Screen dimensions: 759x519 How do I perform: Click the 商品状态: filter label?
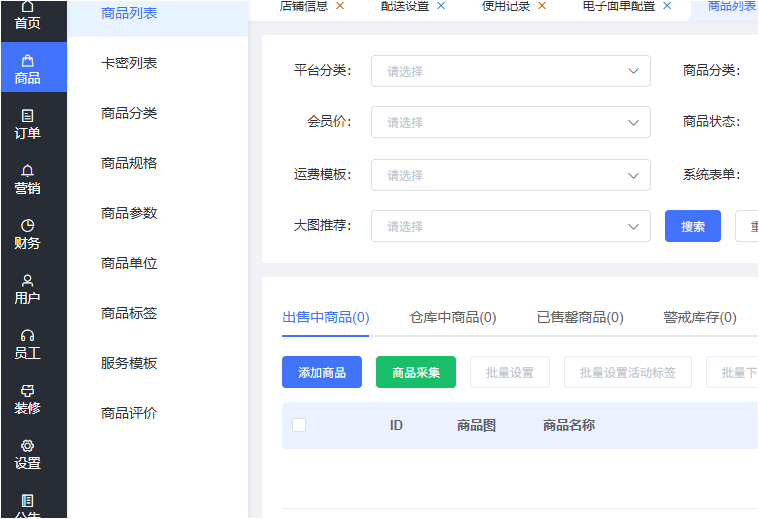point(712,122)
